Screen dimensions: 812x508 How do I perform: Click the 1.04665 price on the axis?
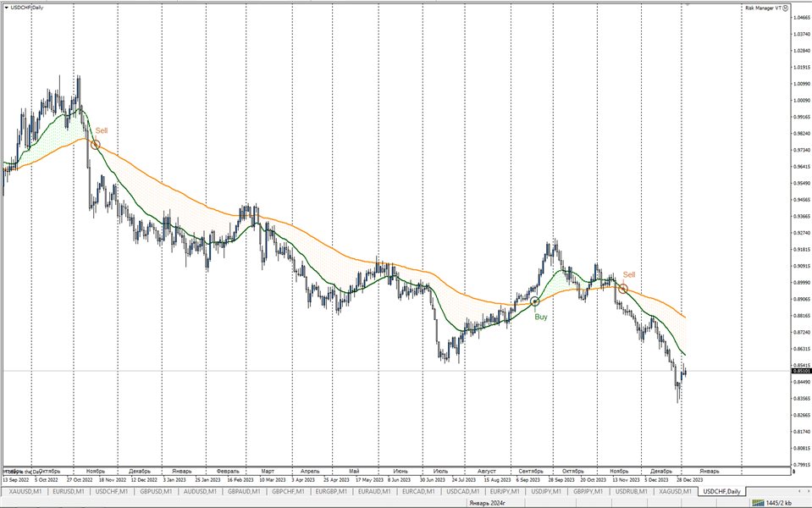pyautogui.click(x=801, y=18)
